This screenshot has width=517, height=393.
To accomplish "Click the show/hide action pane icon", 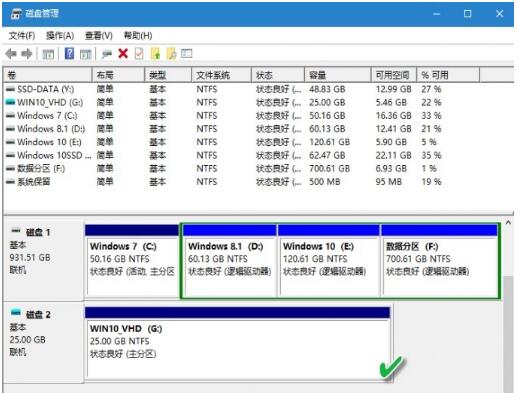I will (86, 54).
